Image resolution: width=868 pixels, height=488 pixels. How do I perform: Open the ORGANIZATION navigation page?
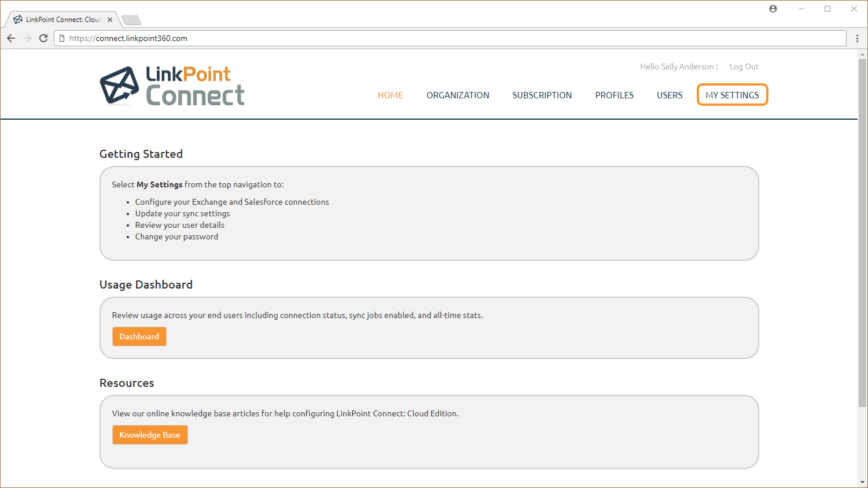[x=458, y=95]
